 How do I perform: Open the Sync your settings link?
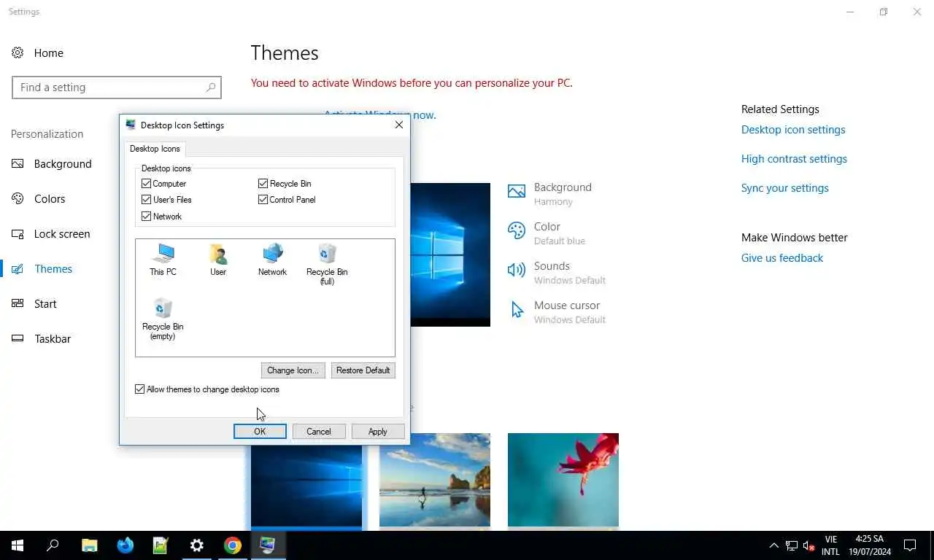click(785, 188)
